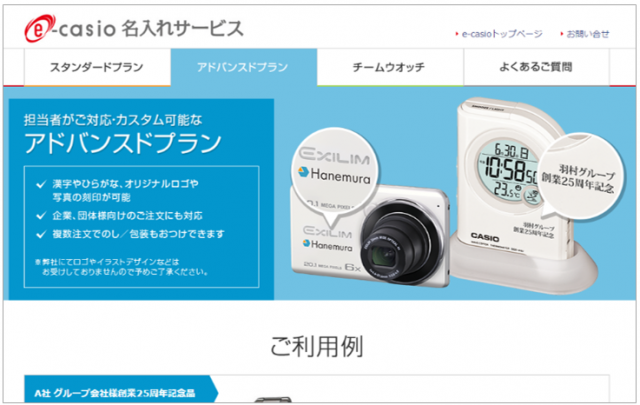Click the お問い合せ link

click(588, 34)
